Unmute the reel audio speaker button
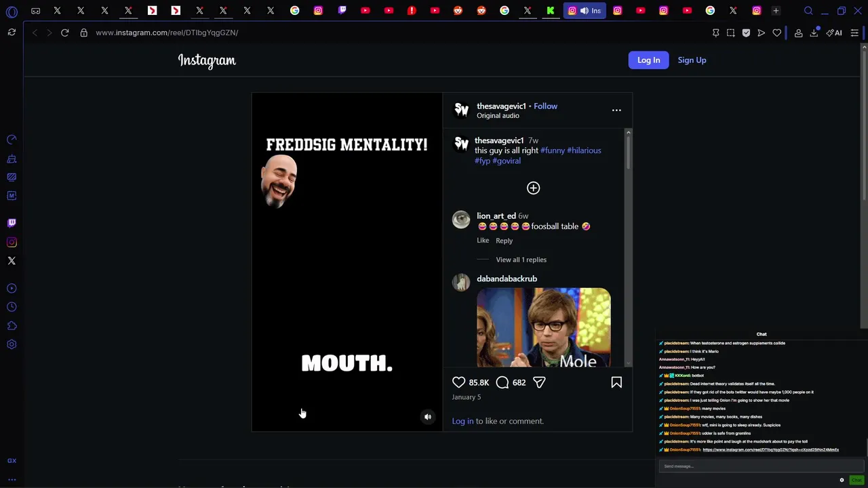 [428, 417]
